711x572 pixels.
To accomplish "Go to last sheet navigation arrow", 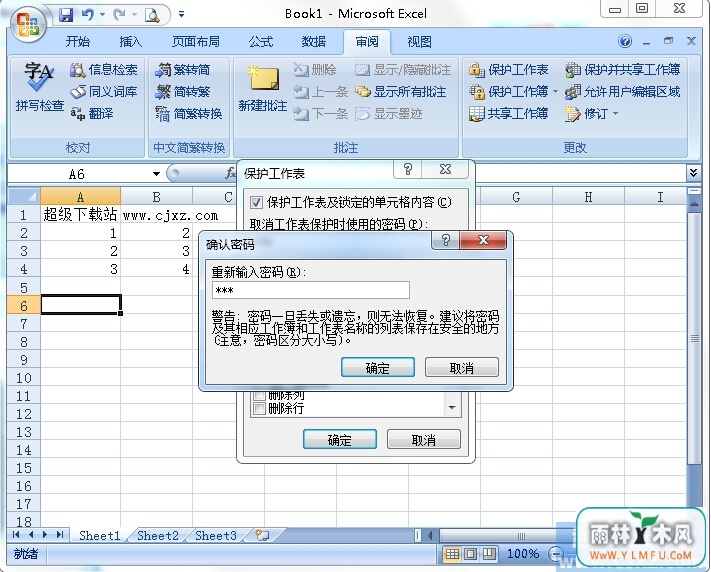I will 60,535.
